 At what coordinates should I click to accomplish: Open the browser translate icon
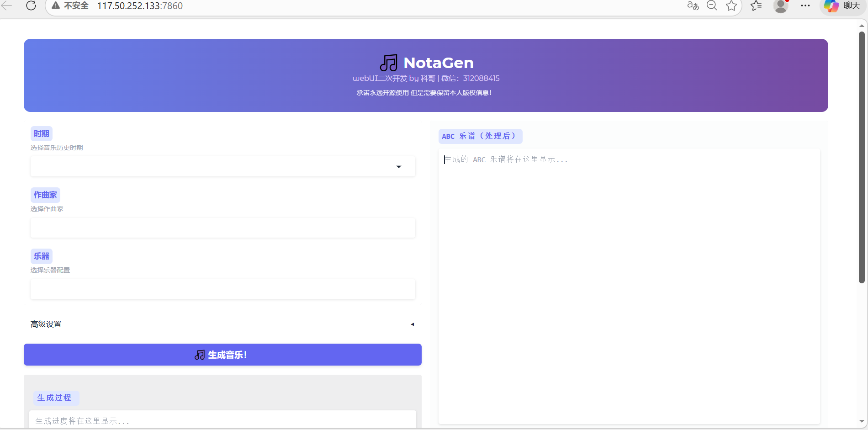[x=693, y=6]
